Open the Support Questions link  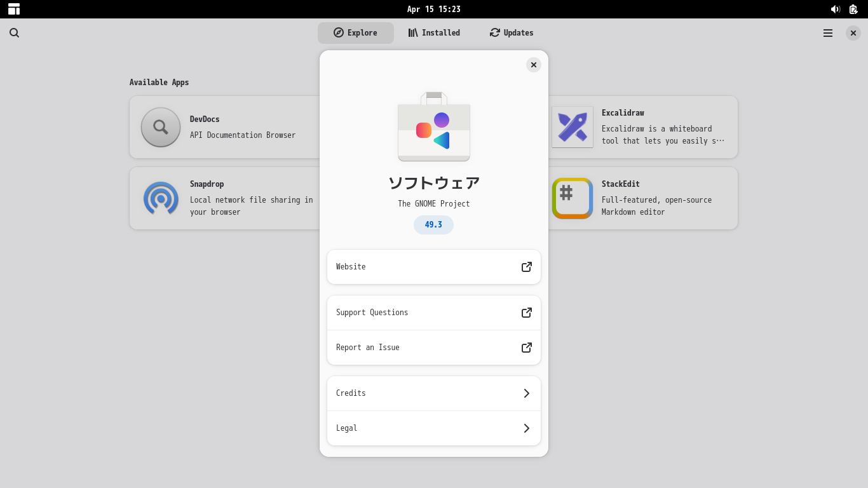(434, 313)
